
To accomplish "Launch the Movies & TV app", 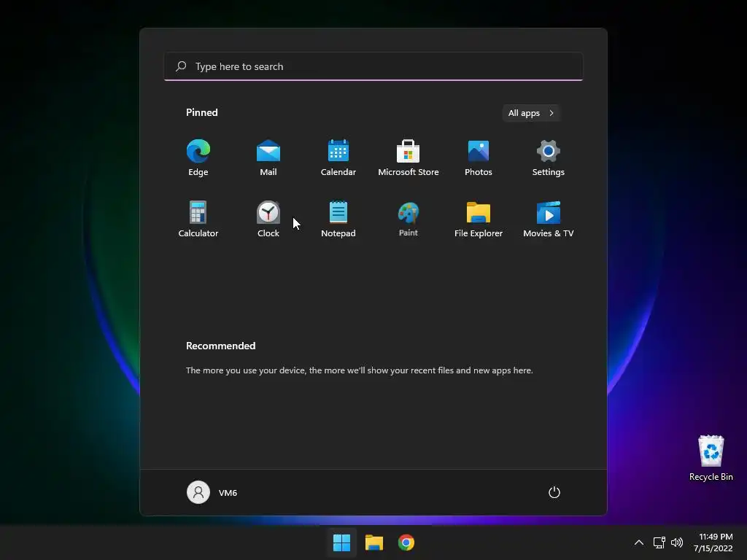I will click(549, 219).
